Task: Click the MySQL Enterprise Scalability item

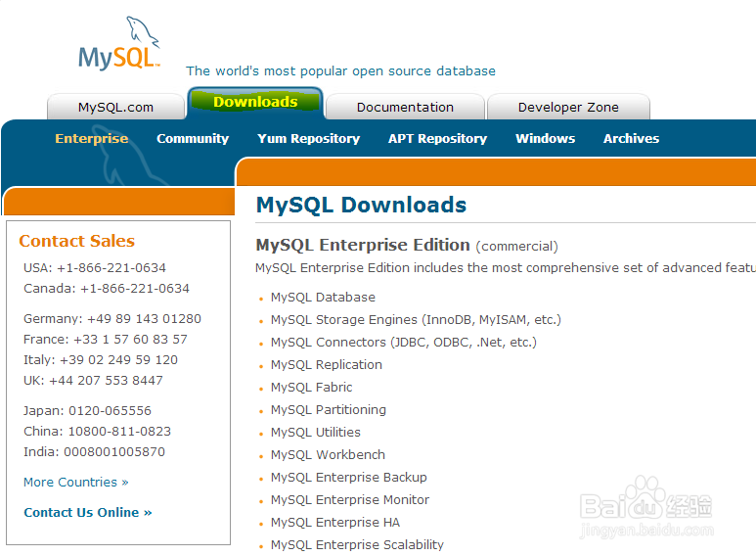Action: tap(357, 545)
